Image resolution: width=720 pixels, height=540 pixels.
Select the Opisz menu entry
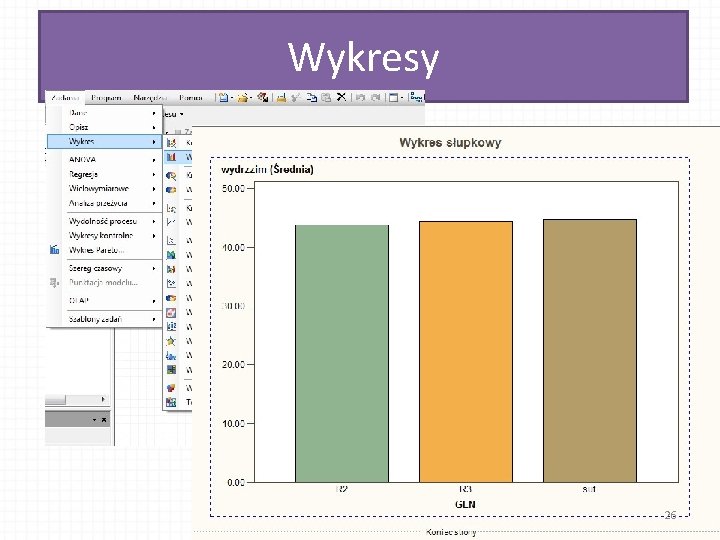[x=105, y=127]
